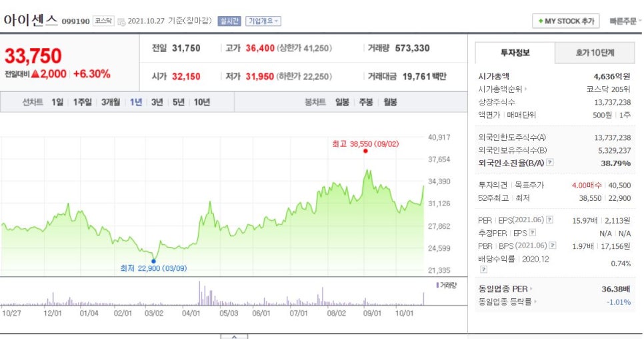Add stock via MY STOCK 추가 button
Screen dimensions: 644x339
tap(565, 21)
